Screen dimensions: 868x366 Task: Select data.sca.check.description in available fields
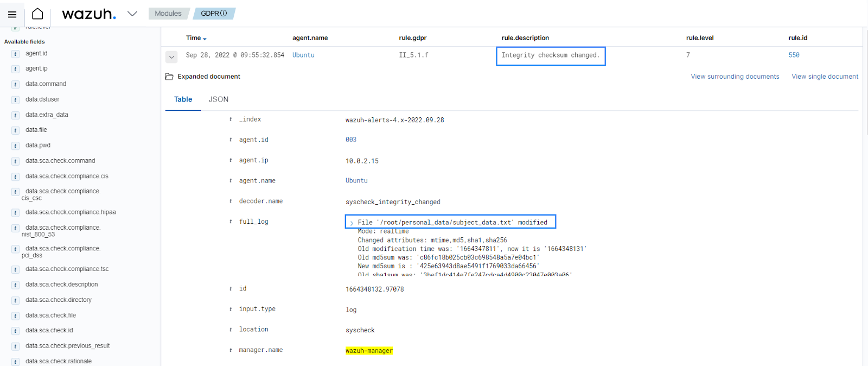(x=61, y=285)
